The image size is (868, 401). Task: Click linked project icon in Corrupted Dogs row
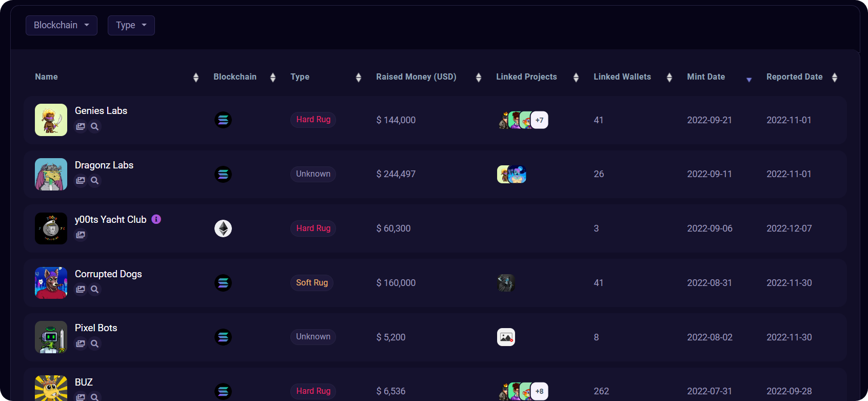tap(506, 283)
